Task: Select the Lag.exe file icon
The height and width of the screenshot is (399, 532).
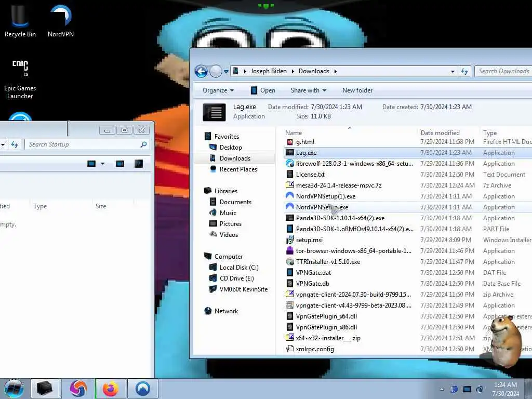Action: pos(290,153)
